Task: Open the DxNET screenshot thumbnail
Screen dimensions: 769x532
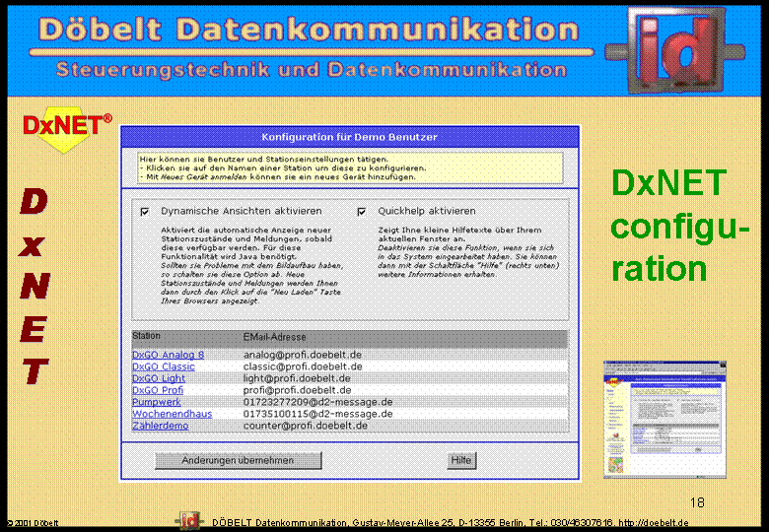Action: click(x=664, y=420)
